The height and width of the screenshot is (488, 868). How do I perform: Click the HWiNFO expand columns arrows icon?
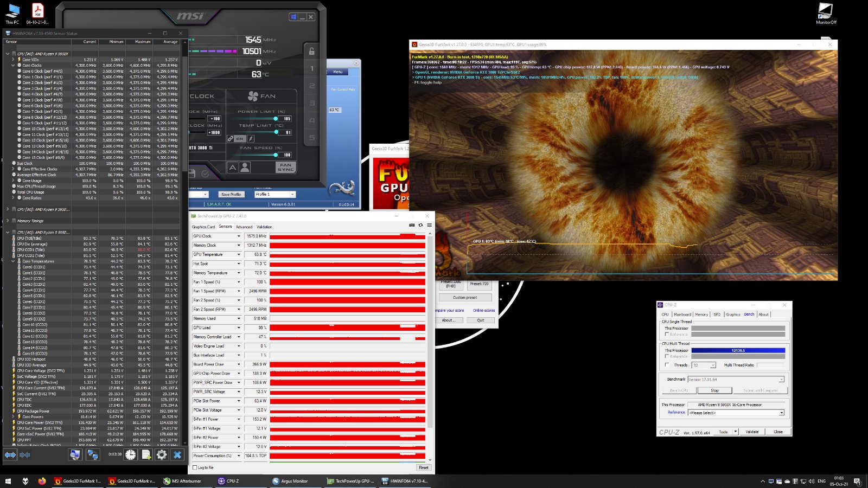click(10, 455)
